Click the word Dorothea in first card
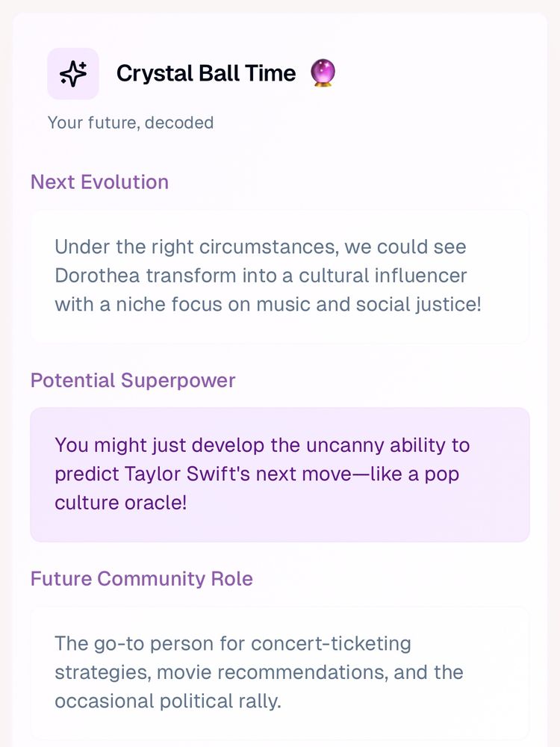 [x=97, y=276]
